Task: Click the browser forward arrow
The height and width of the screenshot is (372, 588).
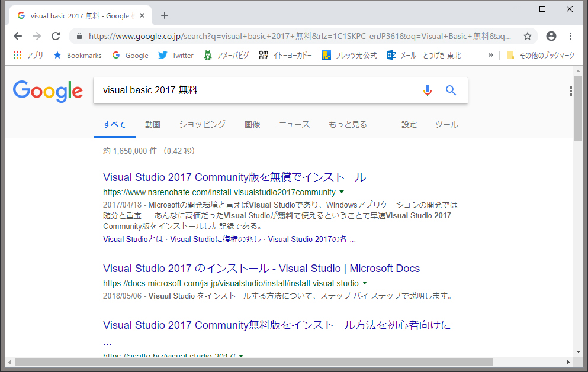Action: (x=37, y=36)
